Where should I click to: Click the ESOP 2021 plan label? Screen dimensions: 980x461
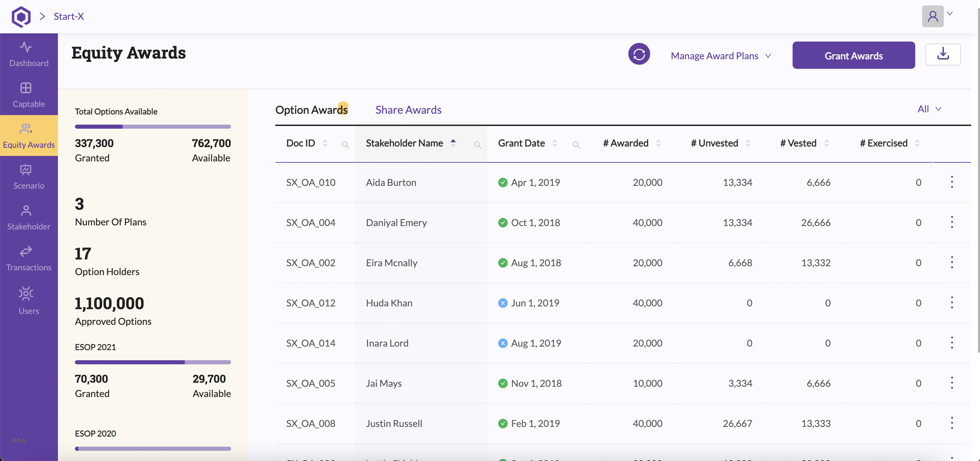point(95,347)
